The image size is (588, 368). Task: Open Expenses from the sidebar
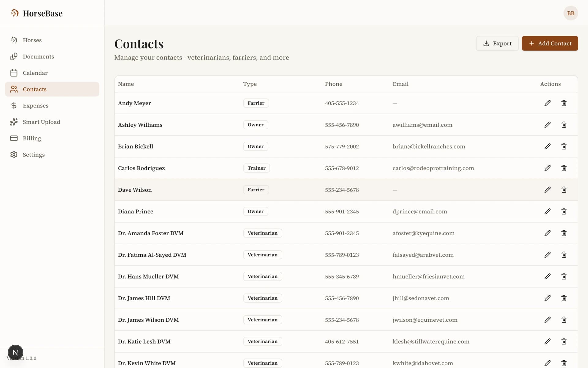35,105
